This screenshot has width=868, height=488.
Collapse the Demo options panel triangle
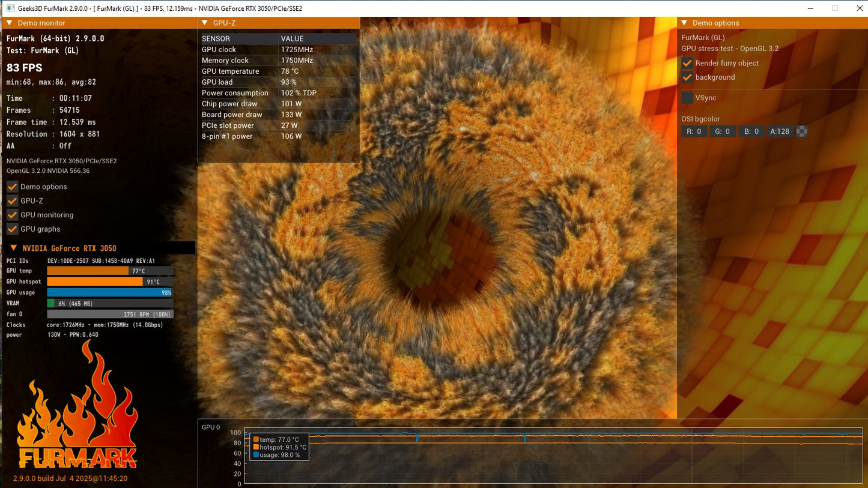click(x=684, y=23)
